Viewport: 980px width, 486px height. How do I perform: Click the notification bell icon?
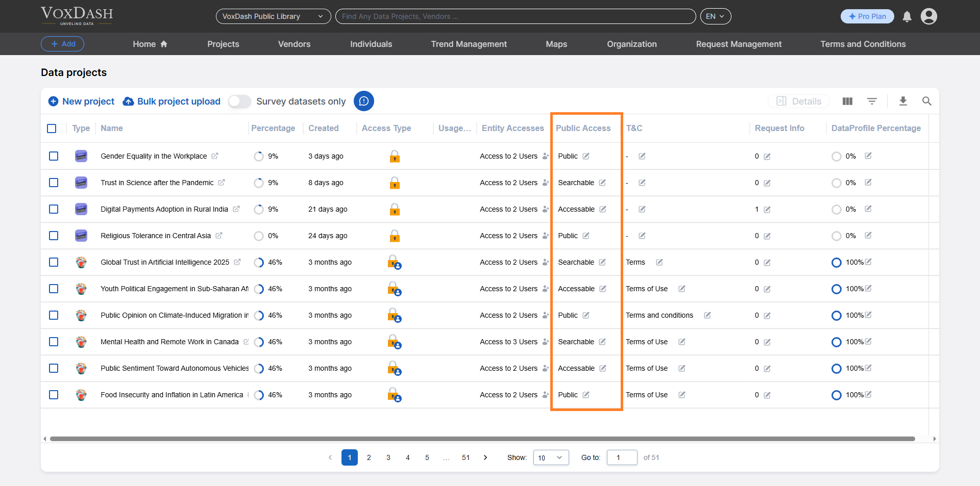(907, 17)
